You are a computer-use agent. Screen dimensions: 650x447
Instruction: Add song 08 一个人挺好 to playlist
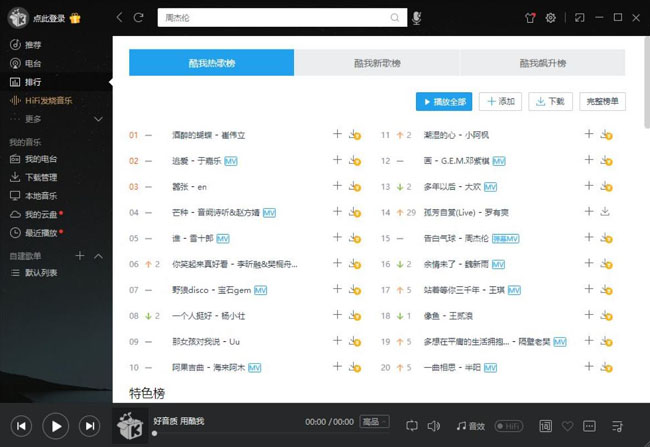click(x=337, y=315)
